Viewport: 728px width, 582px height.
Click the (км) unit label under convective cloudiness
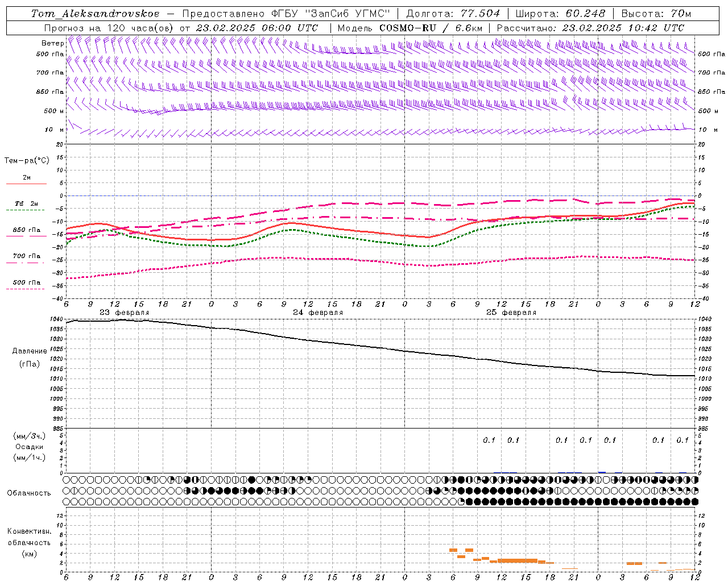coord(30,554)
